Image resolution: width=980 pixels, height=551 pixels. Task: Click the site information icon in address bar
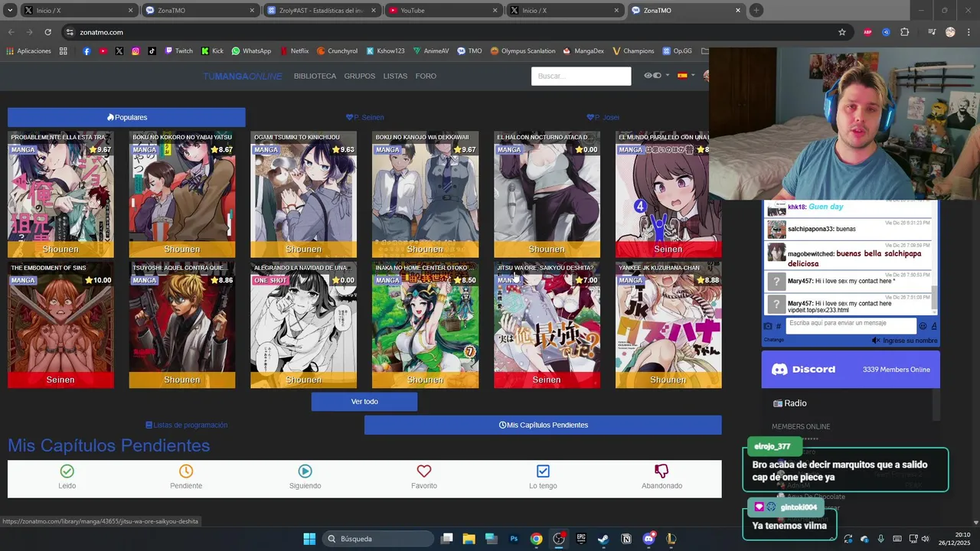70,32
